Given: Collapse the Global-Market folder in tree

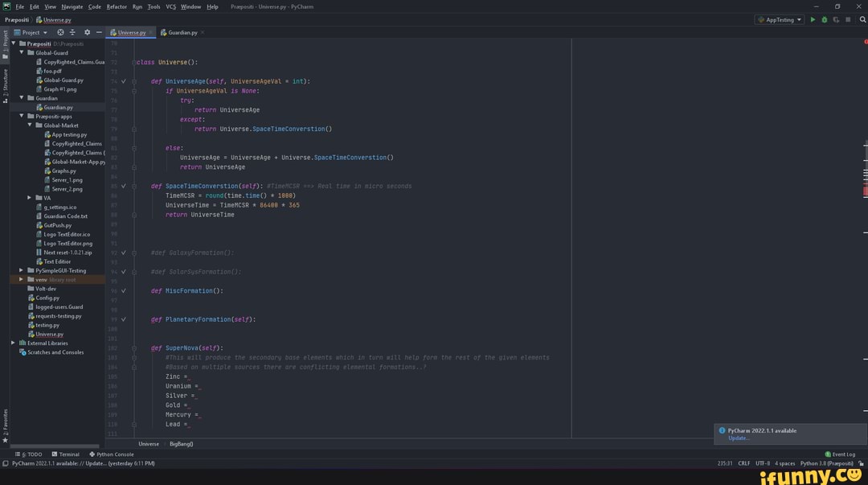Looking at the screenshot, I should (x=30, y=125).
